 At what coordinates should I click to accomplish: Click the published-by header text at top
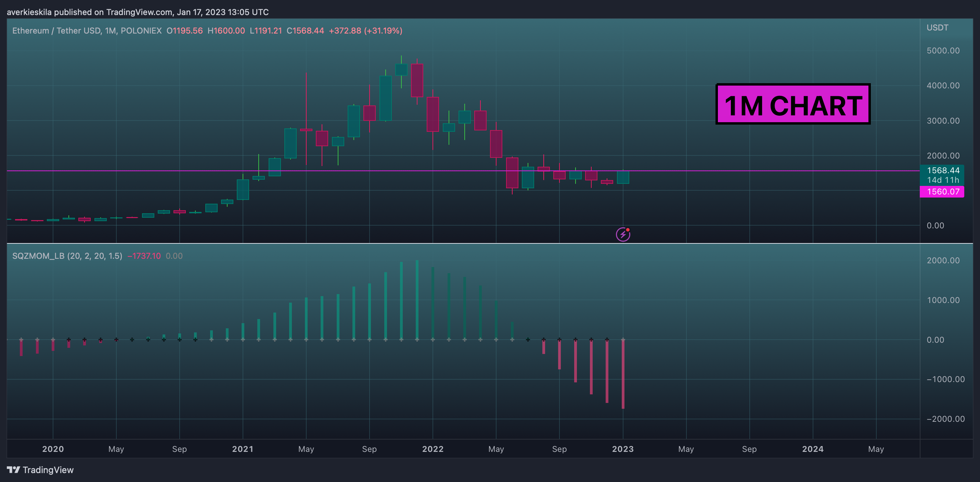[x=138, y=12]
